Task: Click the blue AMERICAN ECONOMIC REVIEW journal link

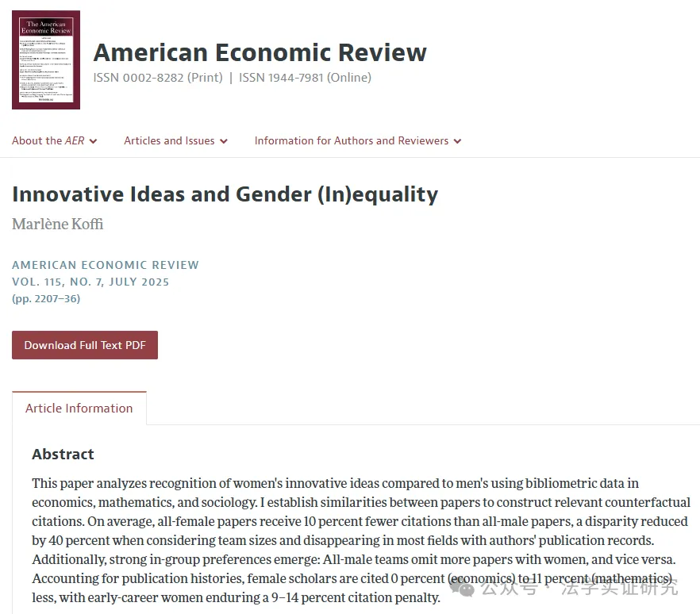Action: 106,265
